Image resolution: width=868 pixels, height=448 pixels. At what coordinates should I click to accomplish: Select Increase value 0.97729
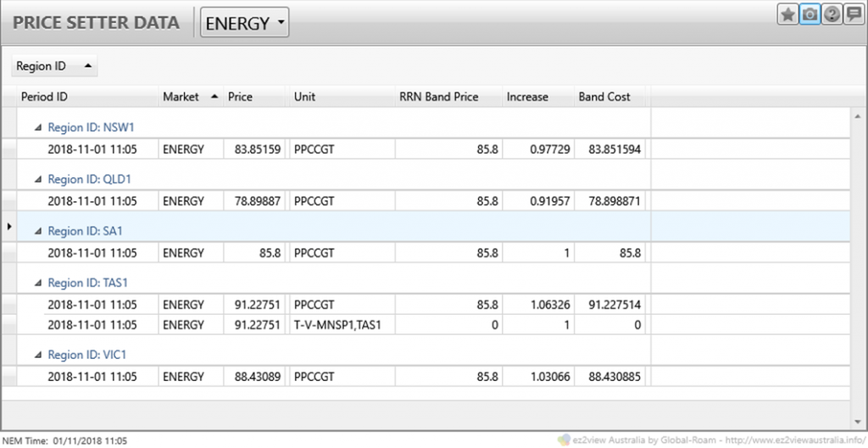coord(538,149)
